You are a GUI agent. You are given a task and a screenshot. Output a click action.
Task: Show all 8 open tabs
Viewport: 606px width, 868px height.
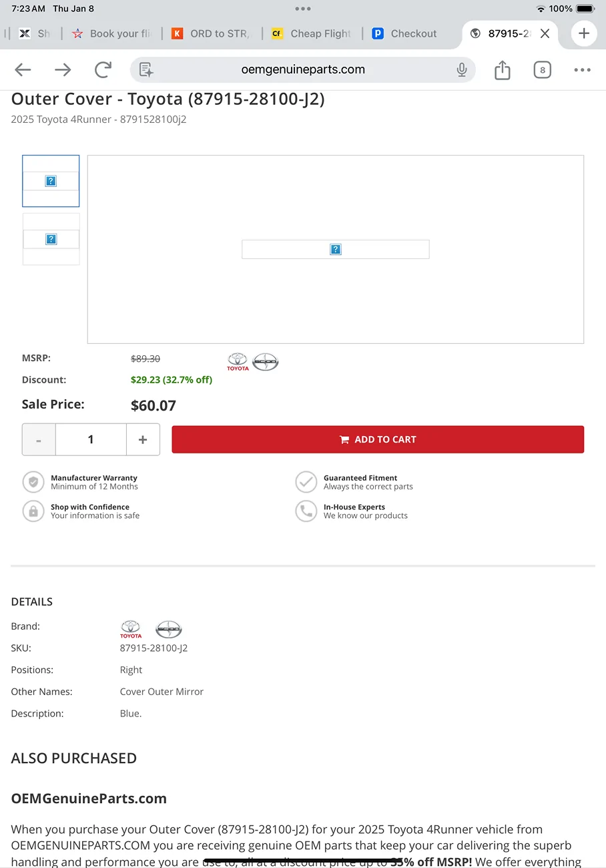542,69
